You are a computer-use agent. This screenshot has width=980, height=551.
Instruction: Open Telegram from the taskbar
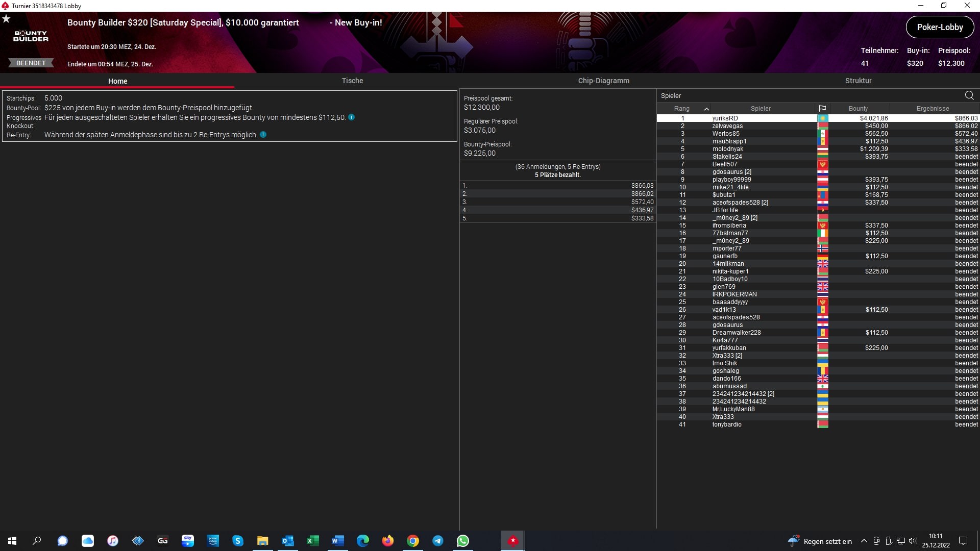tap(437, 541)
